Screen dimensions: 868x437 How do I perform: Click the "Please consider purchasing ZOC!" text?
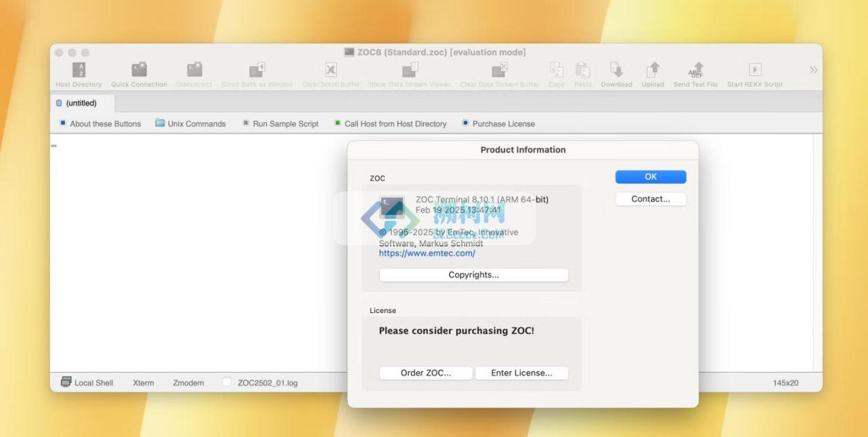[456, 331]
